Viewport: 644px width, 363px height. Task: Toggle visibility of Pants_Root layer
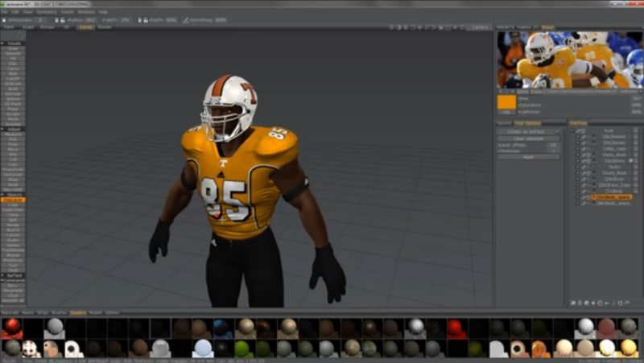[x=584, y=155]
